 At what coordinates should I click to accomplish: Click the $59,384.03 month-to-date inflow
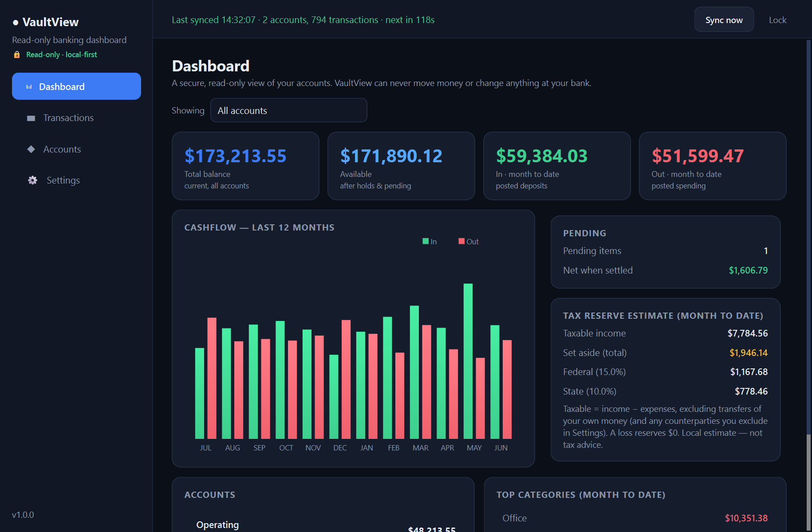coord(541,156)
